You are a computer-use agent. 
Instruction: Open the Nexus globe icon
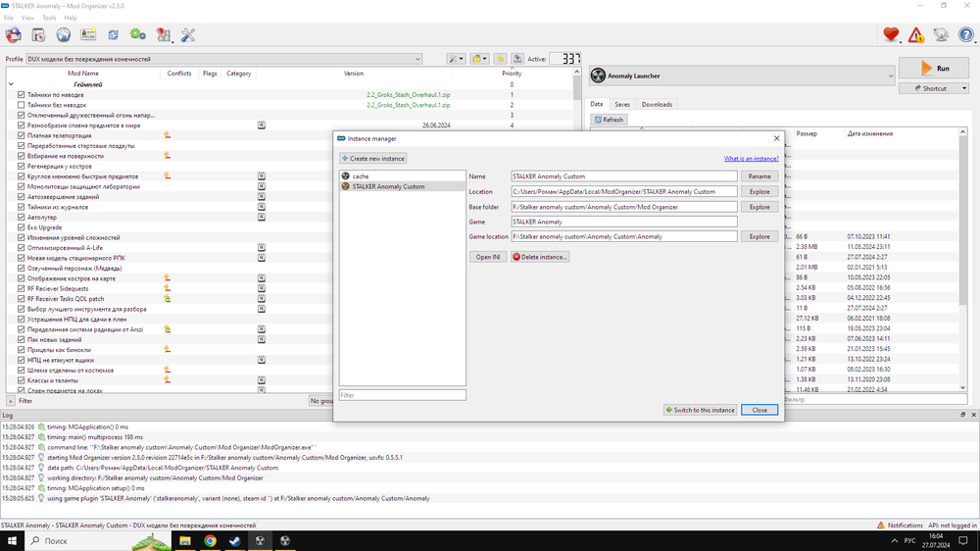click(64, 35)
